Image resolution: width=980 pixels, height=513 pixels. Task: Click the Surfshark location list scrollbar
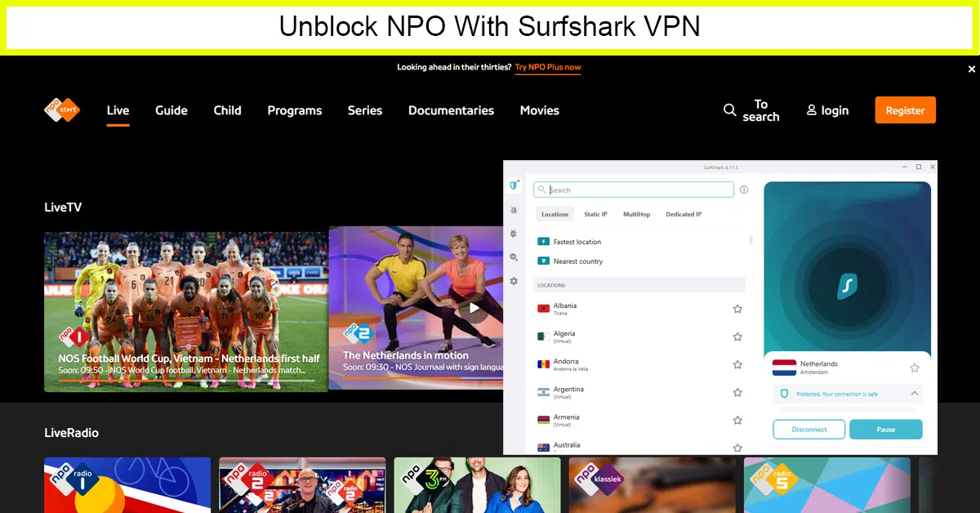pyautogui.click(x=751, y=241)
